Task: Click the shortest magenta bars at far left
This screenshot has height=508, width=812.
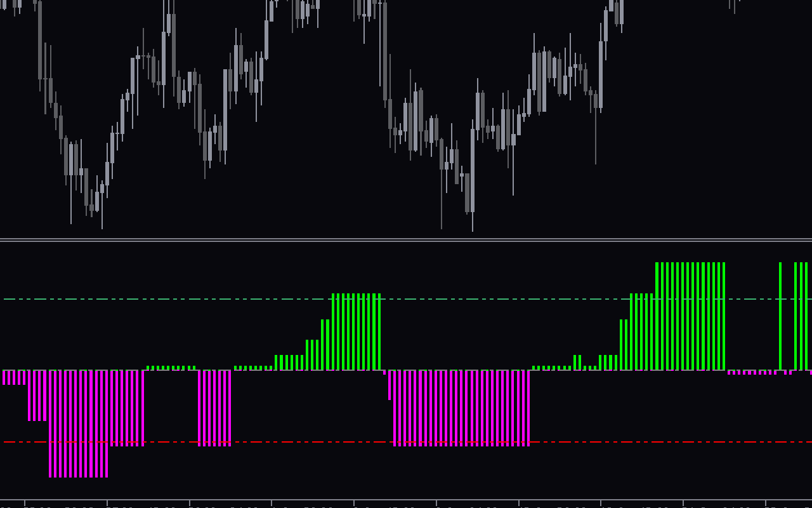Action: 14,377
